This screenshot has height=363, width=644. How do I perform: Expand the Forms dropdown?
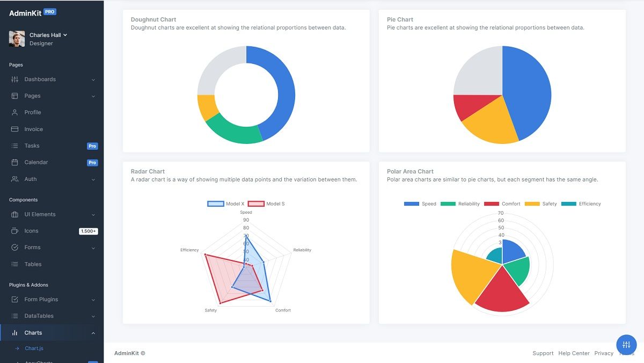[x=94, y=248]
